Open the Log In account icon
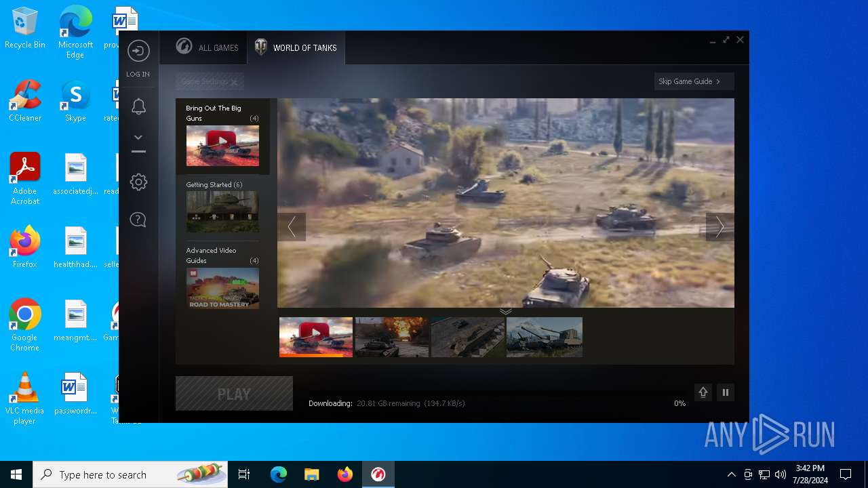 coord(138,52)
